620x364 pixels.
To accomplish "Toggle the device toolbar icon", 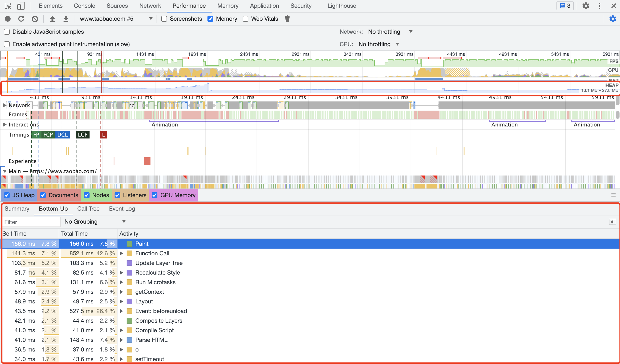I will click(x=21, y=6).
